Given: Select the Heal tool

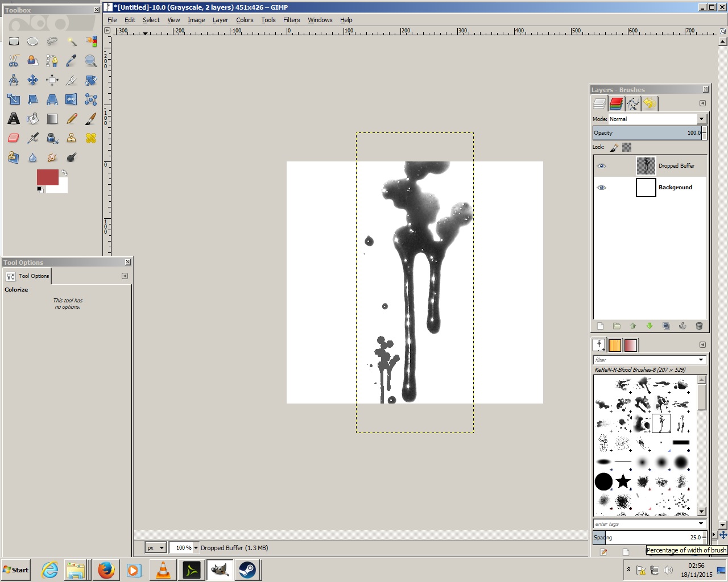Looking at the screenshot, I should pos(91,138).
